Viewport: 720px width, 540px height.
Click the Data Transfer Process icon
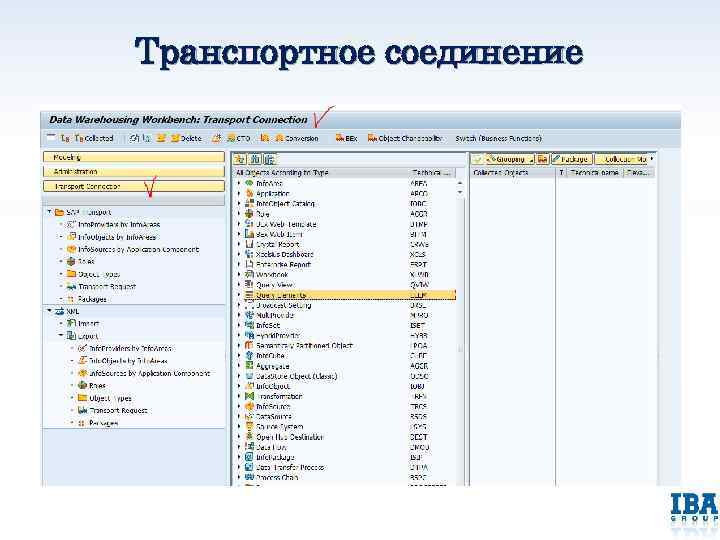pos(249,467)
